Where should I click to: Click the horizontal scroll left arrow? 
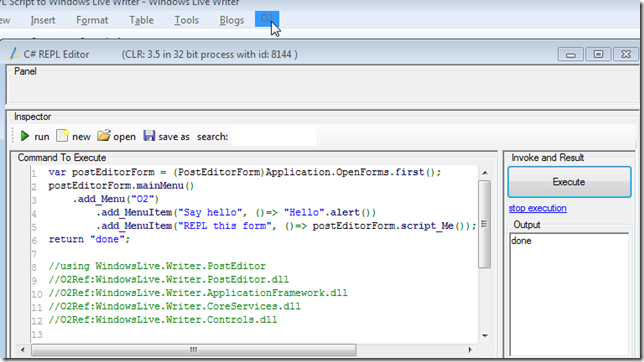click(23, 350)
